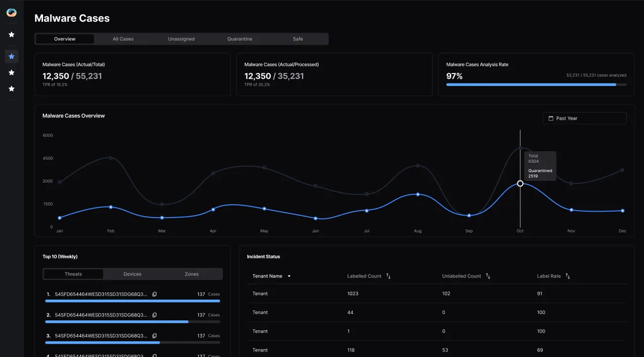644x357 pixels.
Task: Open the Tenant Name sort dropdown arrow
Action: [289, 276]
